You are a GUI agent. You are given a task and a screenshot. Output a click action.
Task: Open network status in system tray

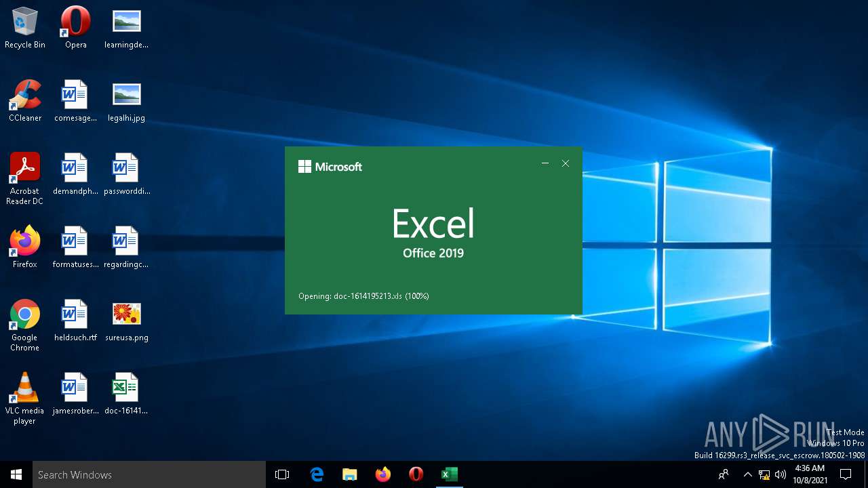764,474
